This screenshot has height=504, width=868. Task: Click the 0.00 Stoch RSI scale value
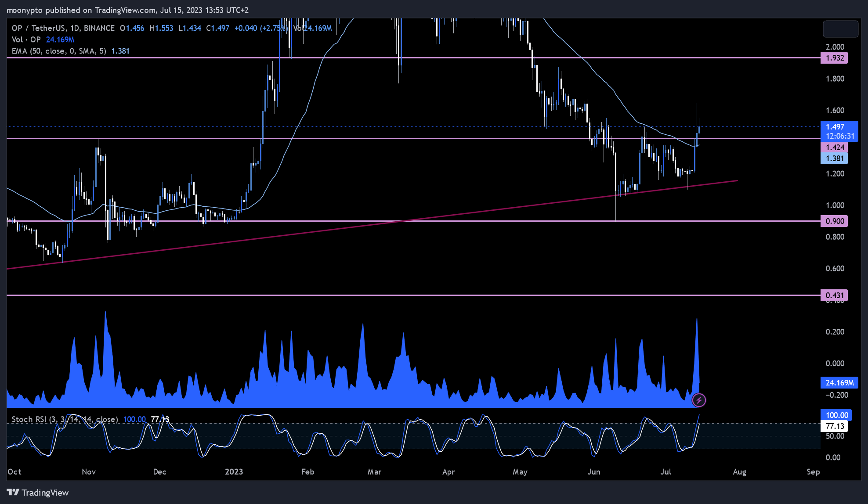coord(833,457)
